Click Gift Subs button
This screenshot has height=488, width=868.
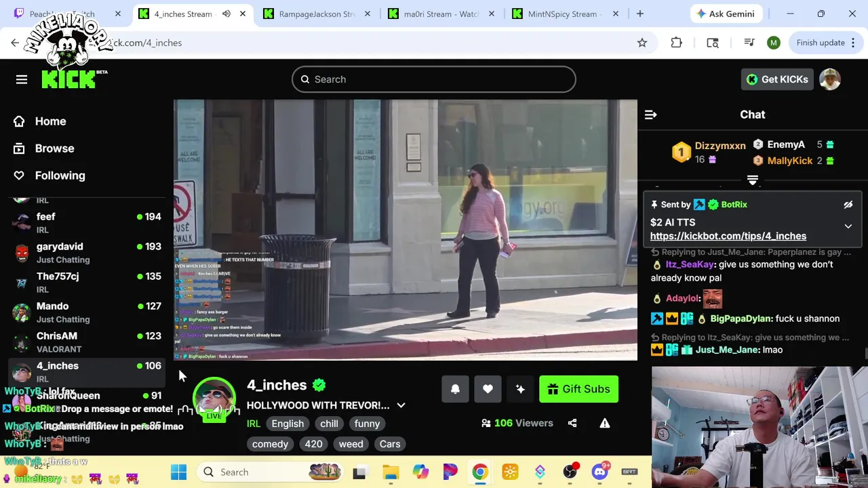tap(578, 389)
